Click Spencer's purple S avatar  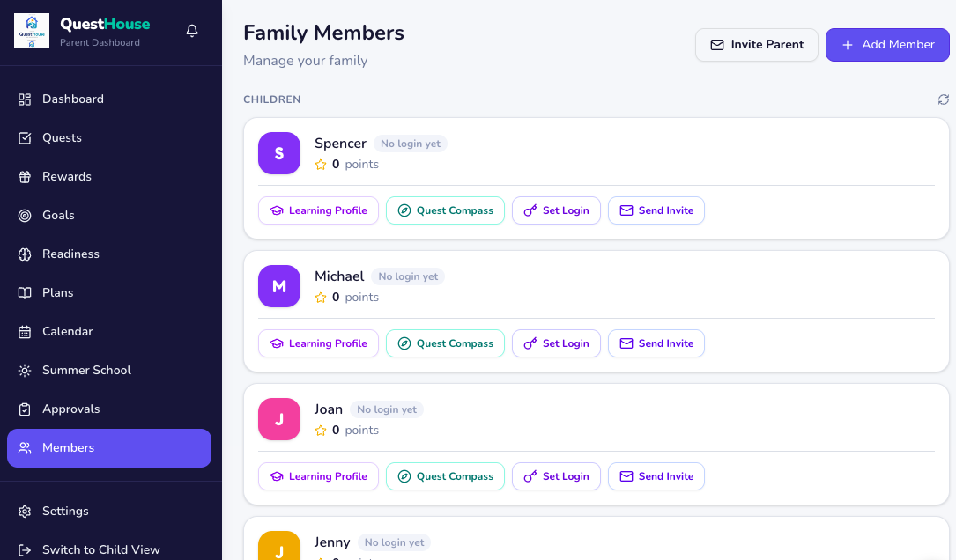[279, 153]
